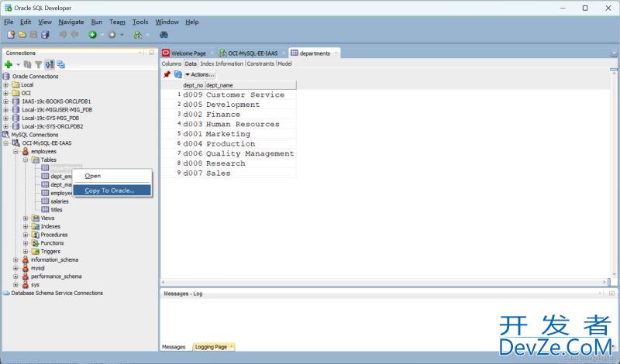The width and height of the screenshot is (620, 364).
Task: Click the Refresh connections icon
Action: pos(27,64)
